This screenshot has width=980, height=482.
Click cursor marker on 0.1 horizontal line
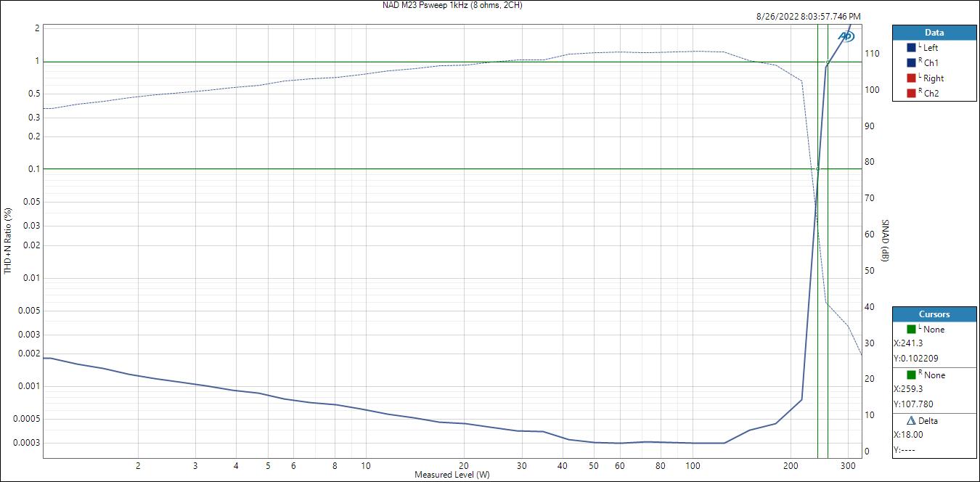pyautogui.click(x=818, y=169)
